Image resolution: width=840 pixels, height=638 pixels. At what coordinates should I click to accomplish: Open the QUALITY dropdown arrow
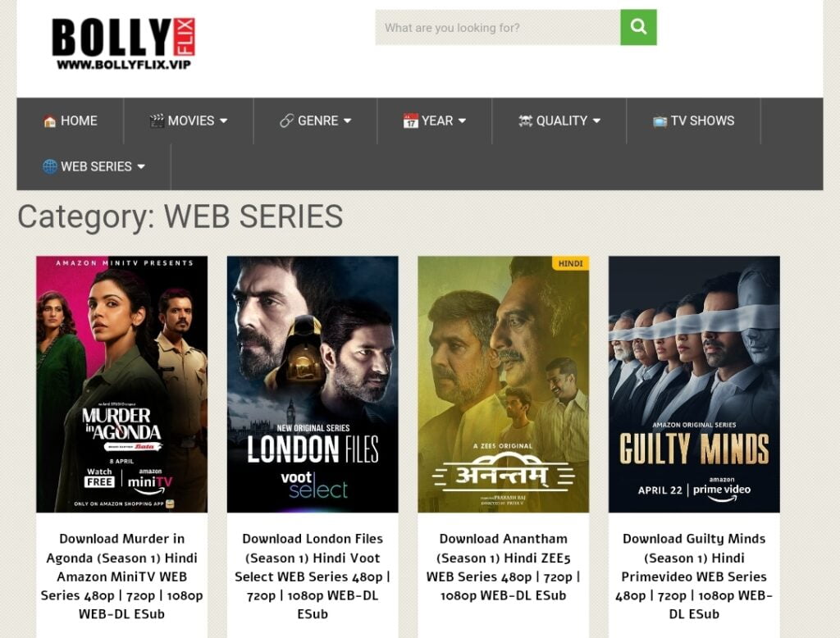(x=596, y=121)
